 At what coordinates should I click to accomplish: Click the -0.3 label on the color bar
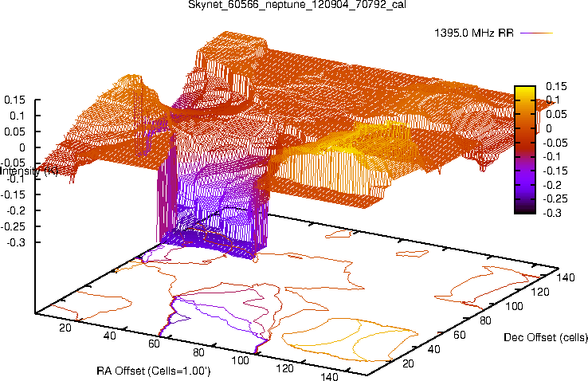pyautogui.click(x=552, y=213)
